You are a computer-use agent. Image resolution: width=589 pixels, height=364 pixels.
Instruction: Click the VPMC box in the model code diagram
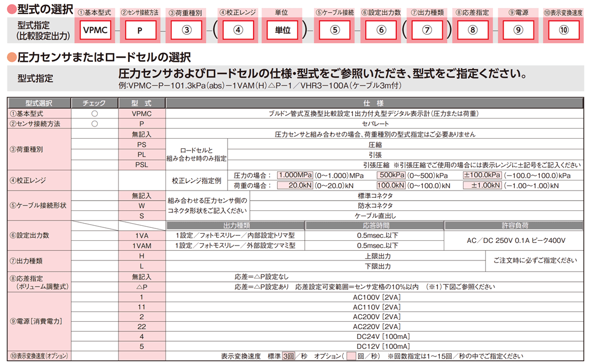(x=96, y=30)
